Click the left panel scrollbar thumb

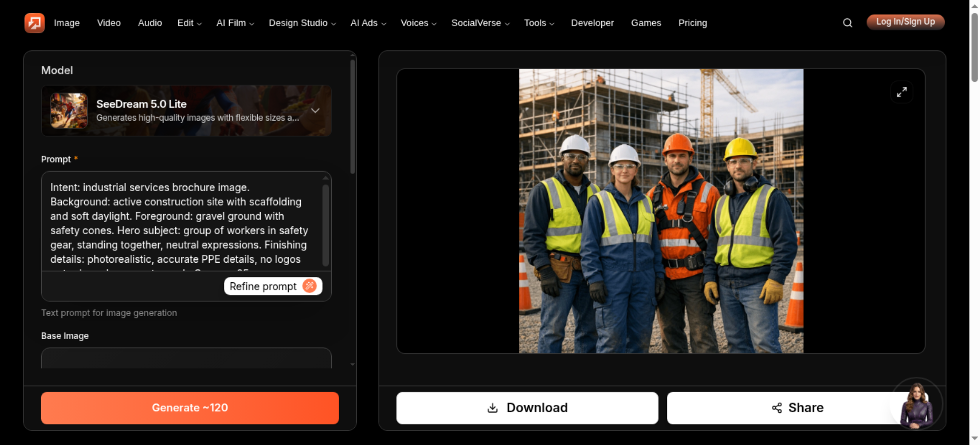pos(352,117)
